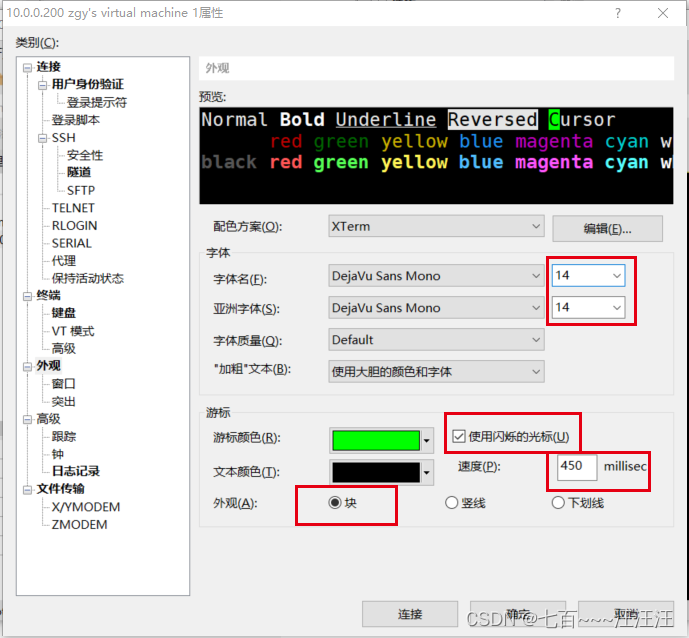The image size is (689, 638).
Task: Select 钟 in the category tree
Action: (x=58, y=454)
